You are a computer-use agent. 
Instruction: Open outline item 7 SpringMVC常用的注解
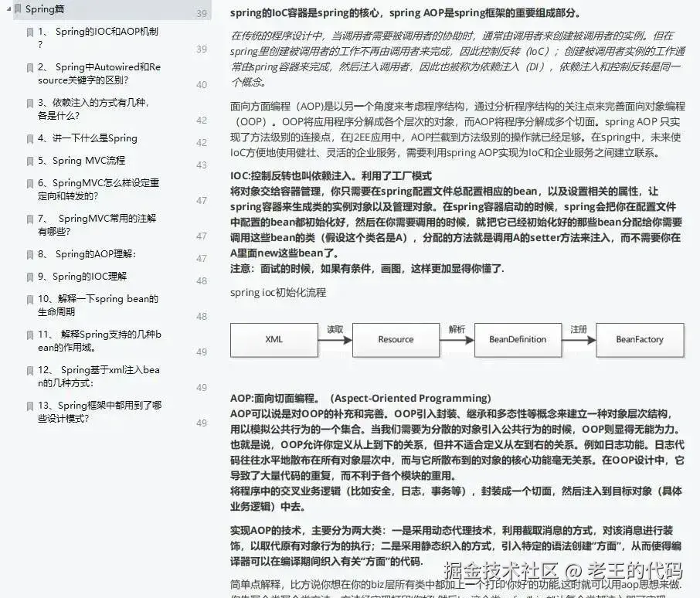pyautogui.click(x=97, y=225)
